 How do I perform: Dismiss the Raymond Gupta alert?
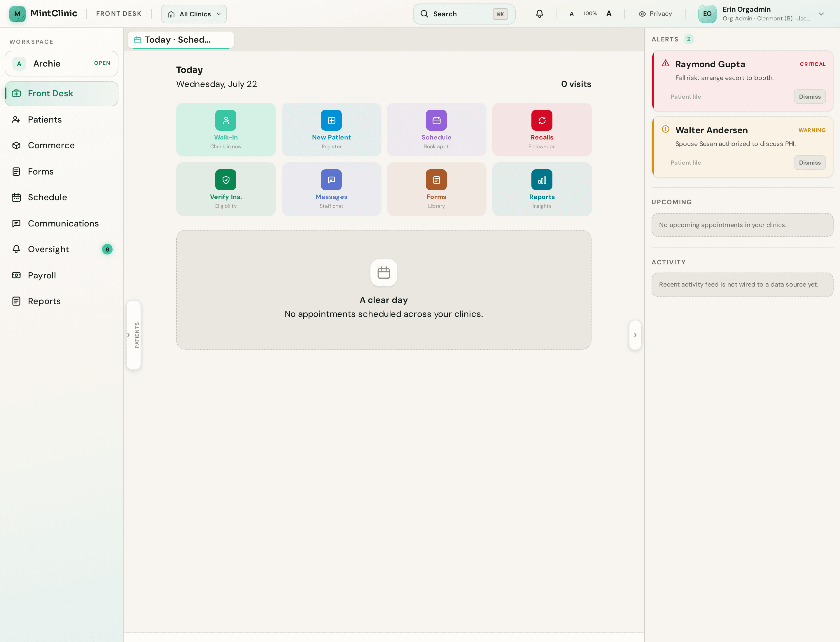tap(810, 97)
